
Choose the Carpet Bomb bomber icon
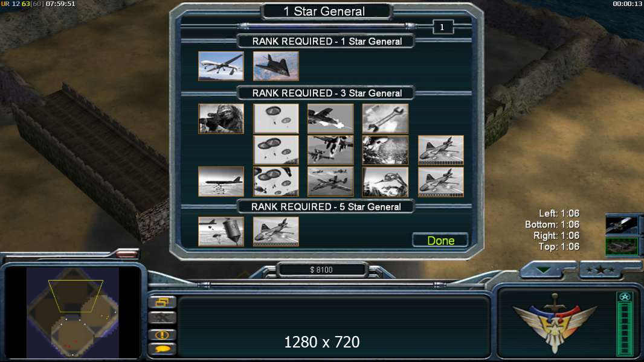pos(221,182)
